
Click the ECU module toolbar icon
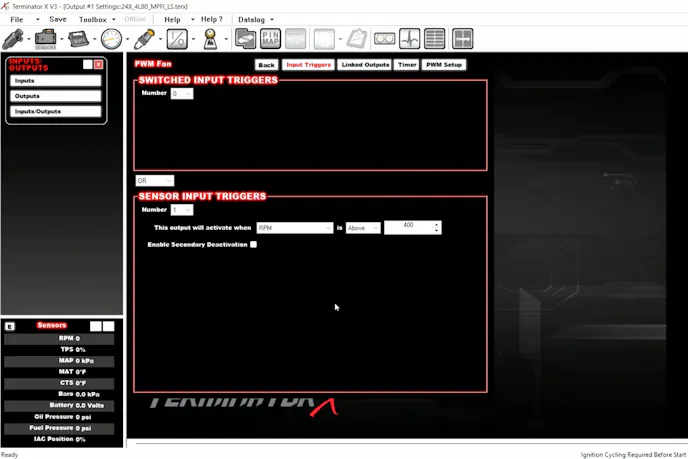coord(79,39)
